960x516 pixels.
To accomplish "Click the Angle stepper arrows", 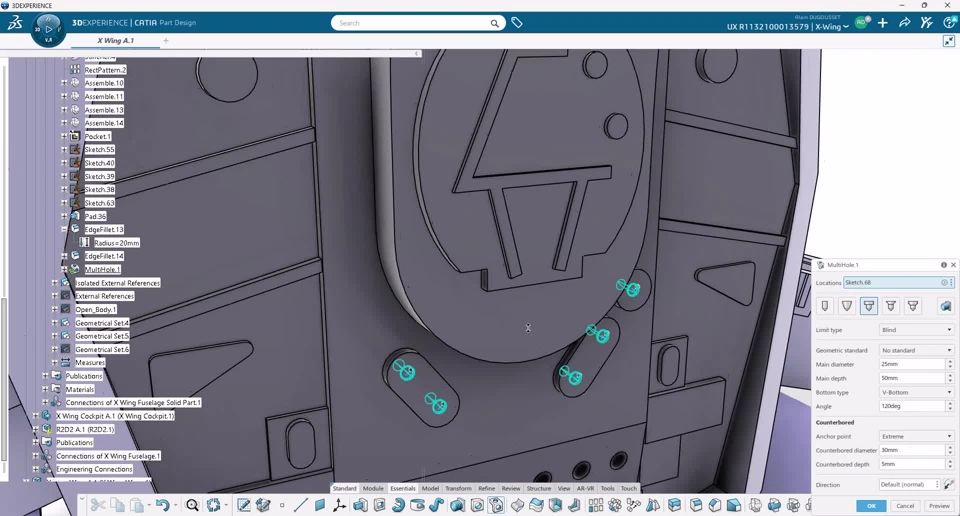I will [950, 406].
